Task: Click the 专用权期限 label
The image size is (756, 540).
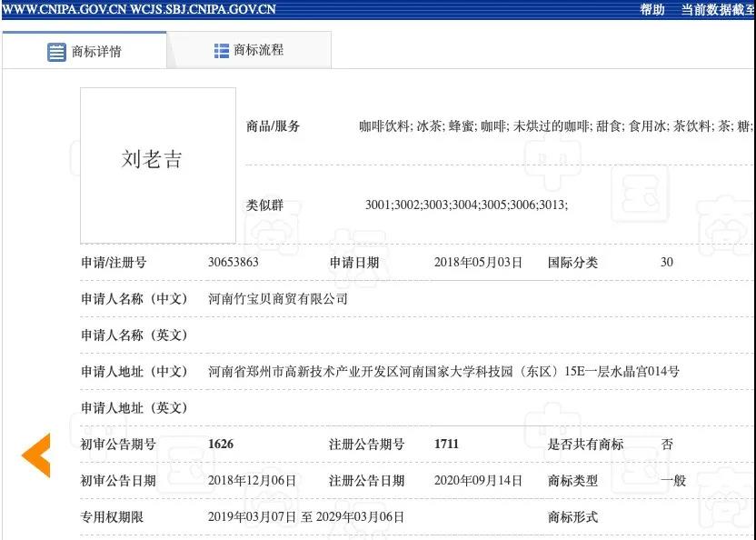Action: [112, 517]
